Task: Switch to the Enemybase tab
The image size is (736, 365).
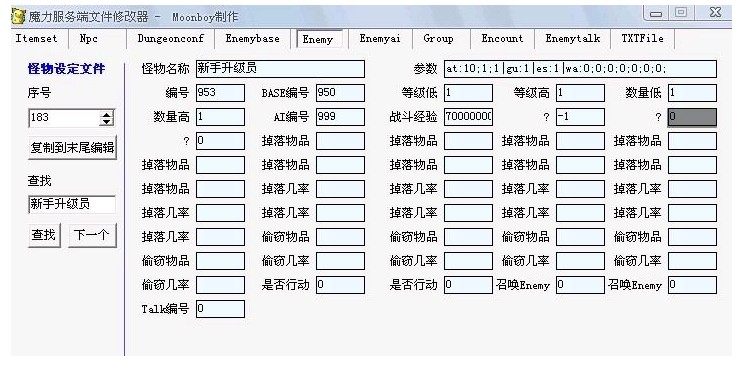Action: coord(253,39)
